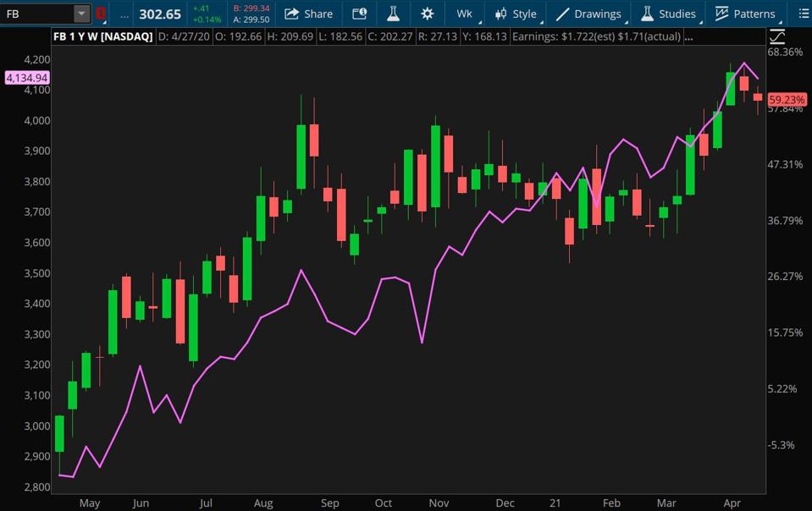Click the last price 302.65 display

[160, 14]
